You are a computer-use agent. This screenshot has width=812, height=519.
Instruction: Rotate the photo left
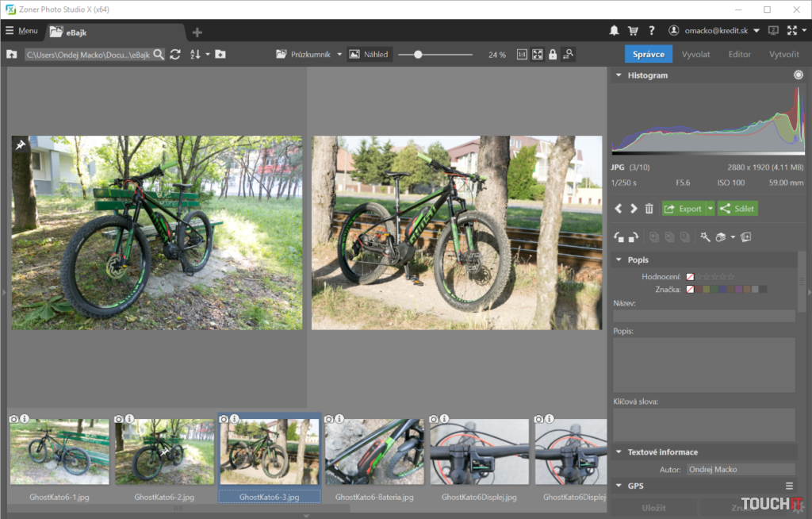pyautogui.click(x=619, y=237)
